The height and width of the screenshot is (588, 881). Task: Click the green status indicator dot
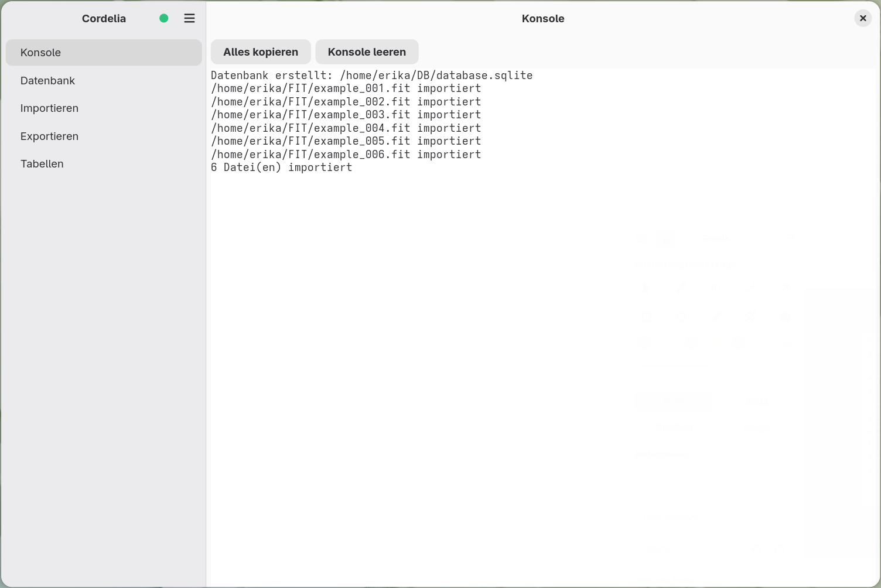(x=164, y=18)
